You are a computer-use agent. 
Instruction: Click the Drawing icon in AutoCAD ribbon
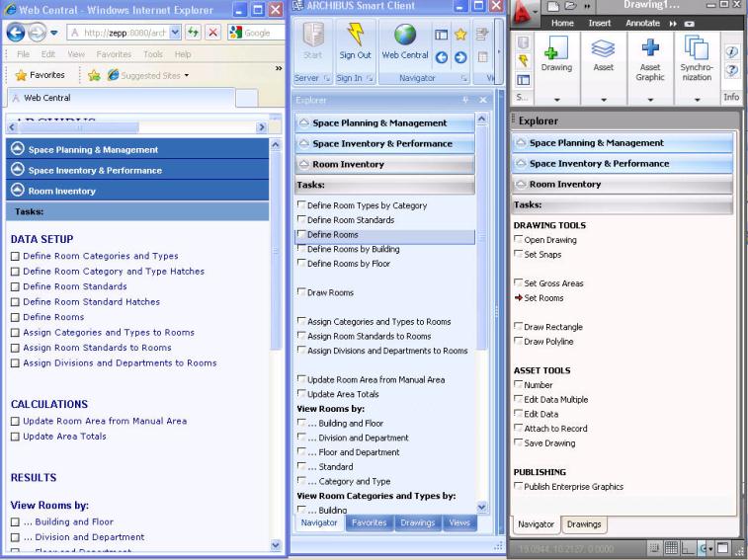(x=556, y=48)
